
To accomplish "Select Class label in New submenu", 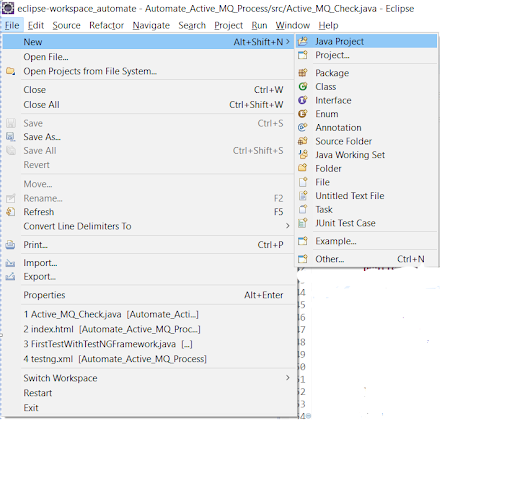I will [326, 87].
